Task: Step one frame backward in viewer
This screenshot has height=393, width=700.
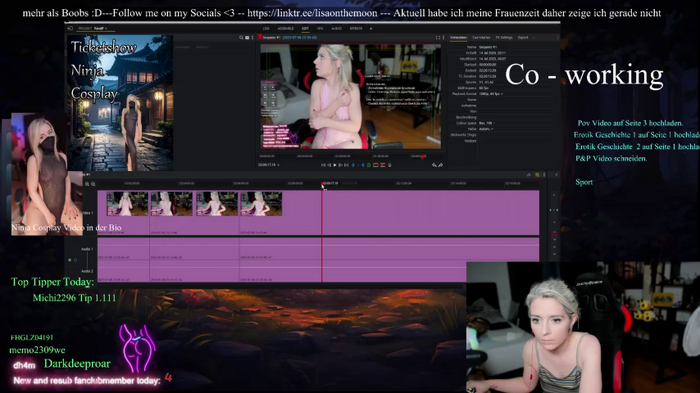Action: click(329, 165)
